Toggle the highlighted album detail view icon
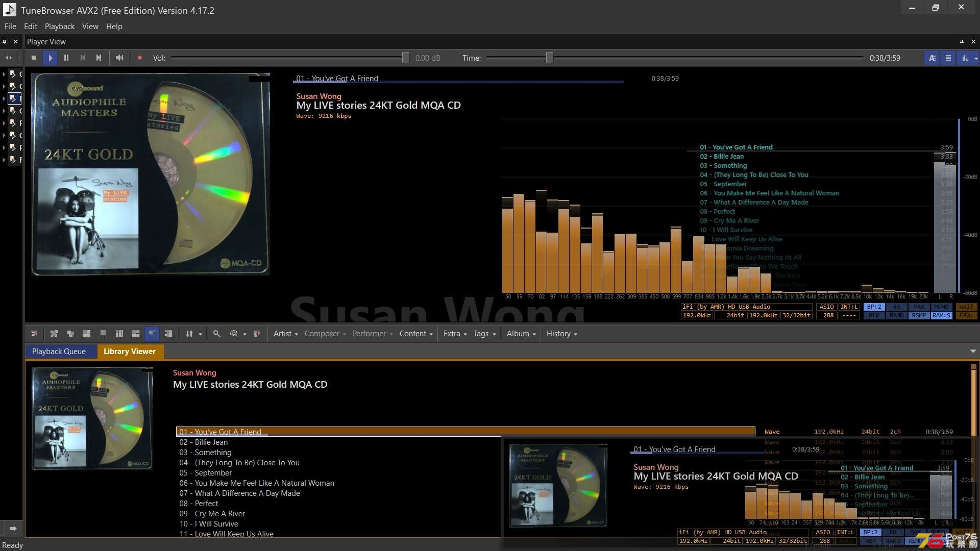Screen dimensions: 980x551 [152, 334]
